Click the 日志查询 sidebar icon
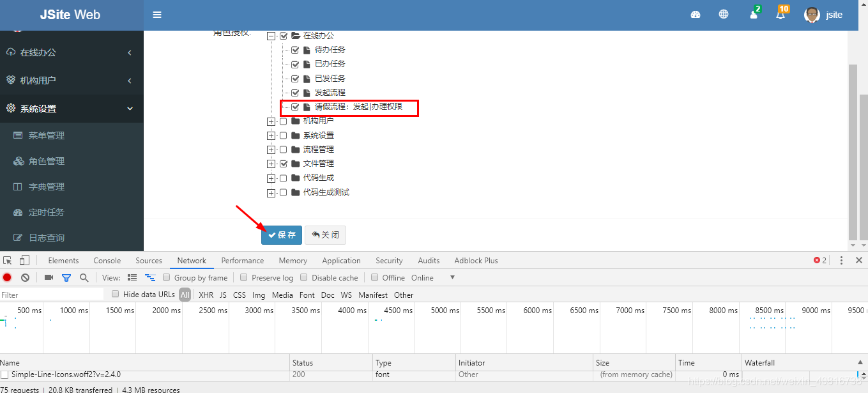 (18, 238)
